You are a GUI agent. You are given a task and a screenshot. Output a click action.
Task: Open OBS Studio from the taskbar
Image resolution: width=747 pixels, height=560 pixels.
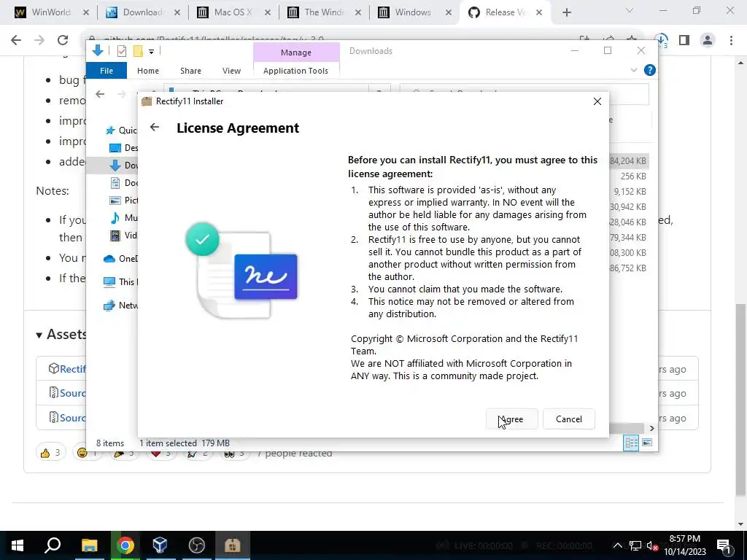(196, 545)
